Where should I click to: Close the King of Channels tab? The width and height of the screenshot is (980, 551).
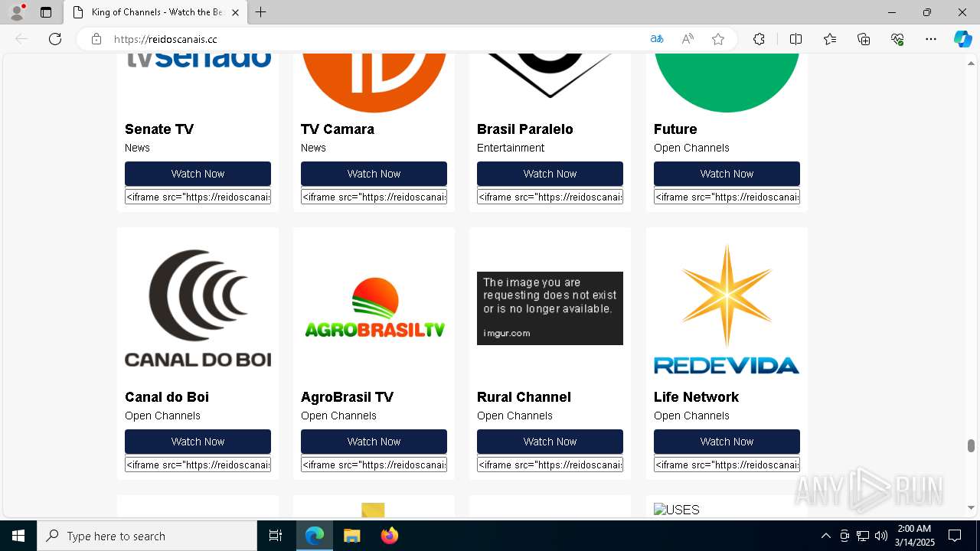pos(235,12)
